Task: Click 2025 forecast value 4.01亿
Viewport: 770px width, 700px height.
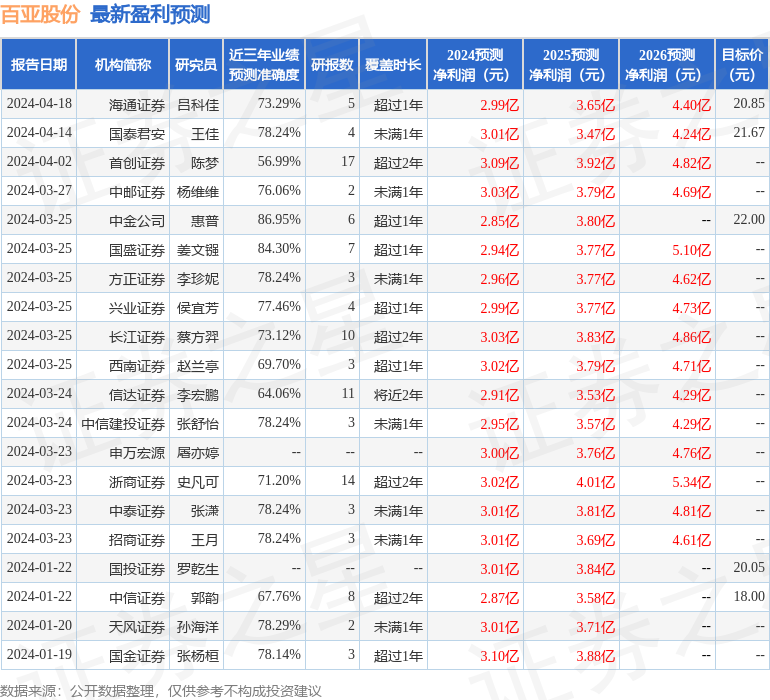Action: click(595, 482)
